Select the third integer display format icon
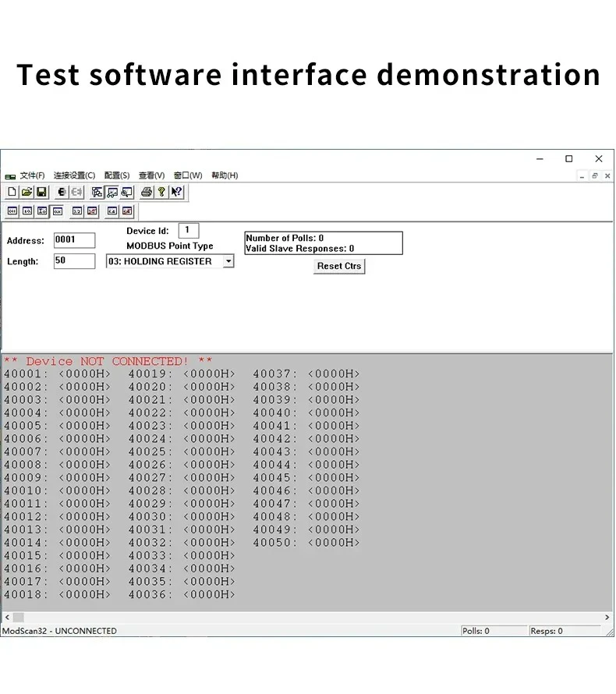Screen dimensions: 616x694 pos(42,211)
